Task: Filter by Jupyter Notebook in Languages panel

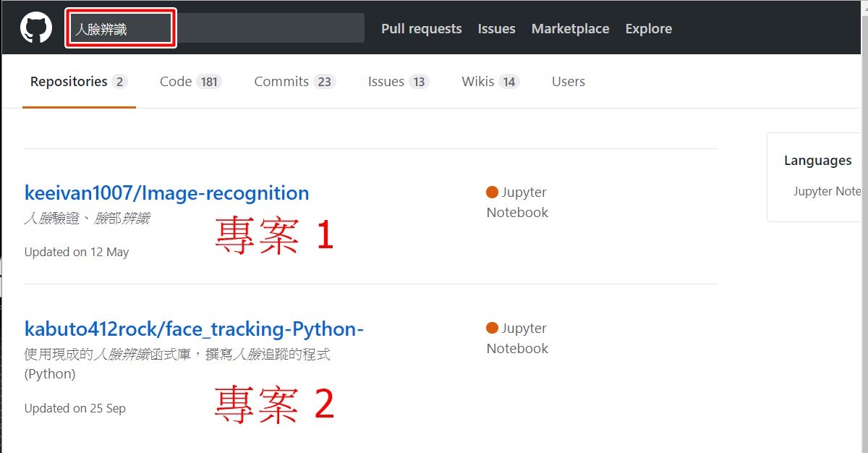Action: point(827,192)
